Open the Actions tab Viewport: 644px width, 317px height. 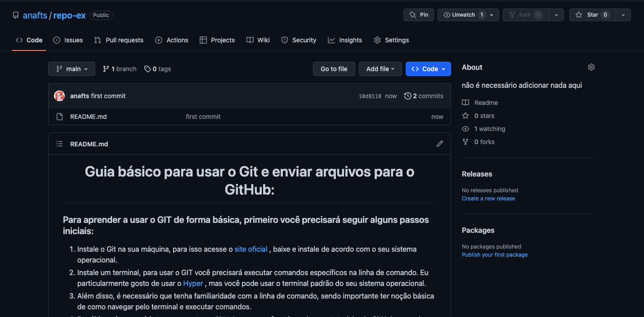tap(172, 40)
